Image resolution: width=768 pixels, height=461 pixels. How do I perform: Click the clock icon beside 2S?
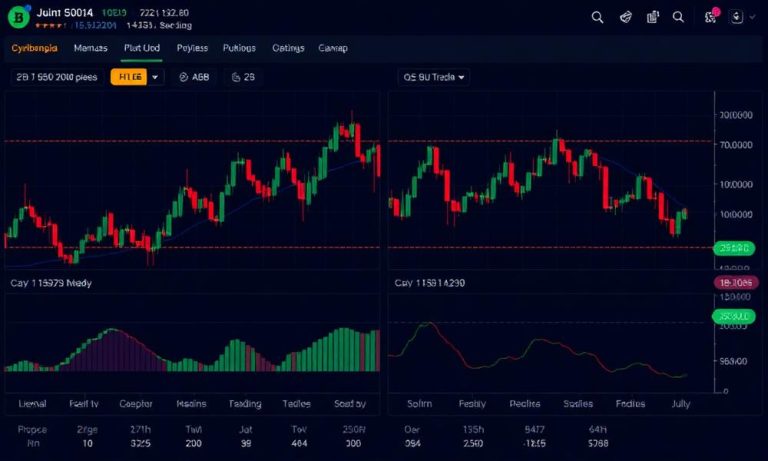click(236, 77)
